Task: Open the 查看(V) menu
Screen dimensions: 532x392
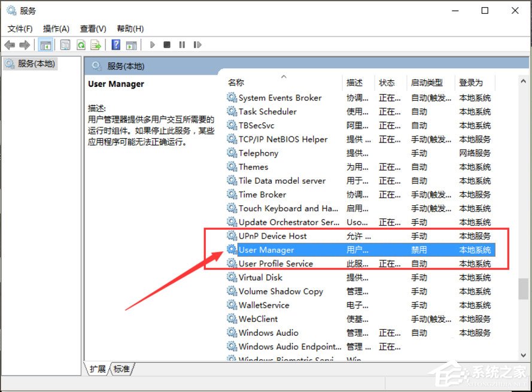Action: click(92, 28)
